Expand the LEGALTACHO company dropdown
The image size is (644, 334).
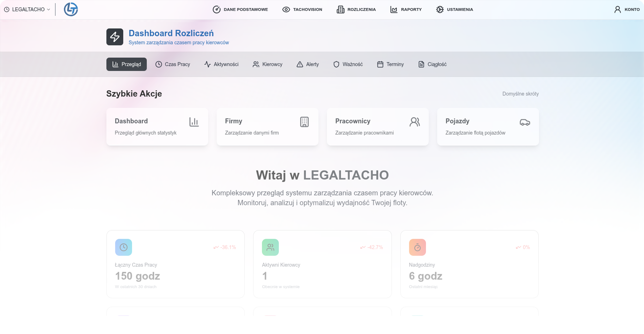click(27, 9)
